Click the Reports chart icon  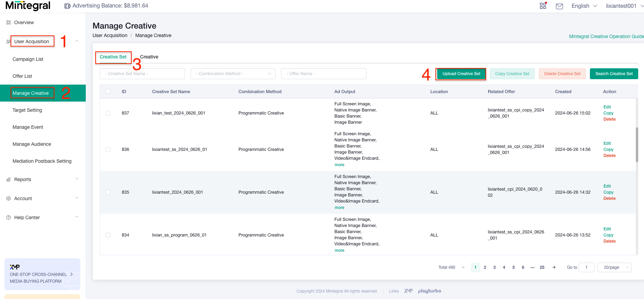(x=9, y=179)
